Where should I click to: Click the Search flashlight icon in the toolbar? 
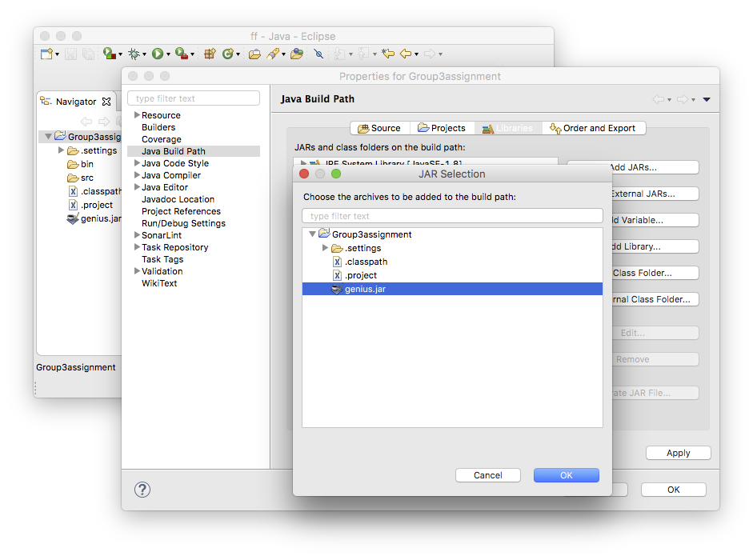coord(273,54)
